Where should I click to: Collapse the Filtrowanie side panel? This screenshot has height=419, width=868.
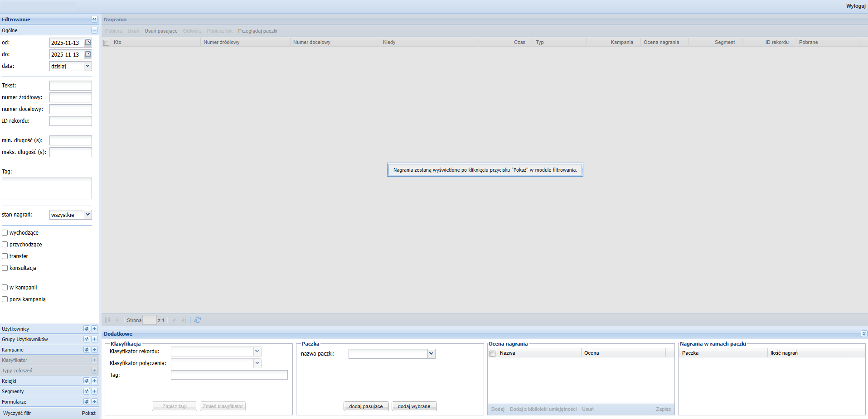[94, 19]
